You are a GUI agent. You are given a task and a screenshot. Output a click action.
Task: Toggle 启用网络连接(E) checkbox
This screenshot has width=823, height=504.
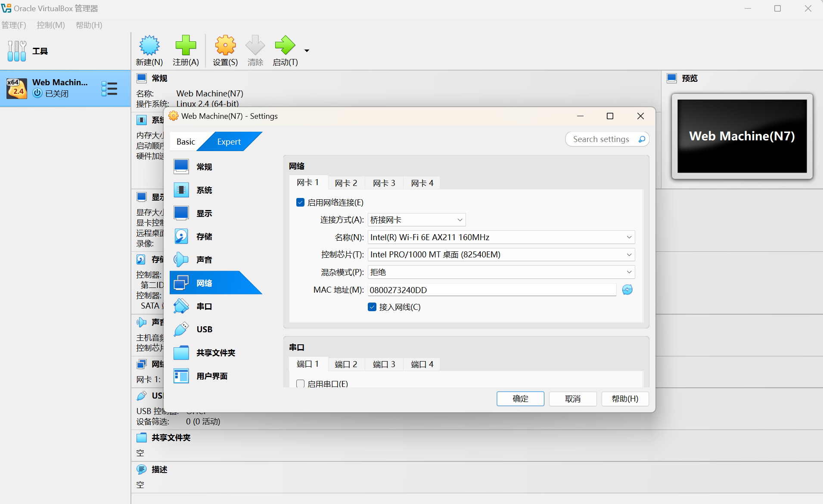[300, 202]
